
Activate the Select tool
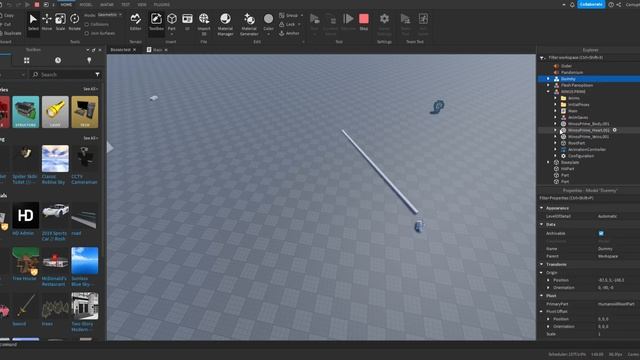coord(33,22)
